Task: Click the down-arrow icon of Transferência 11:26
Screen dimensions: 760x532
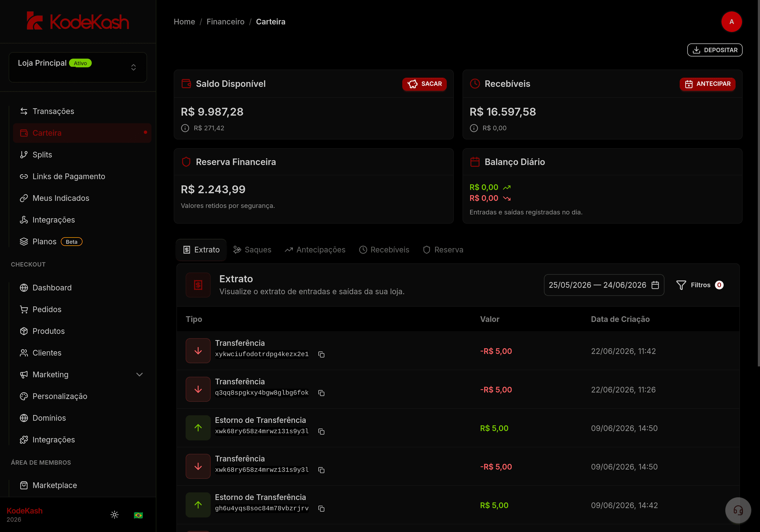Action: click(x=198, y=389)
